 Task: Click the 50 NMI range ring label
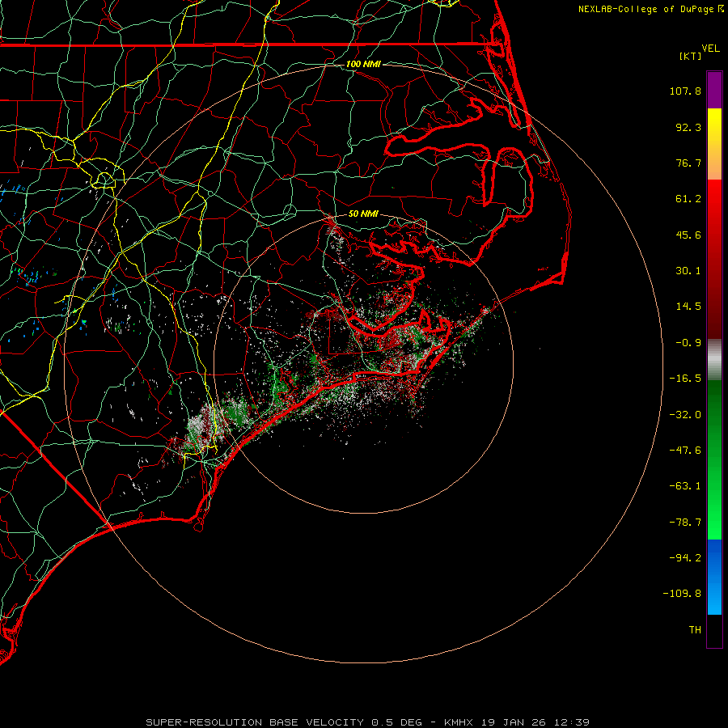[363, 214]
